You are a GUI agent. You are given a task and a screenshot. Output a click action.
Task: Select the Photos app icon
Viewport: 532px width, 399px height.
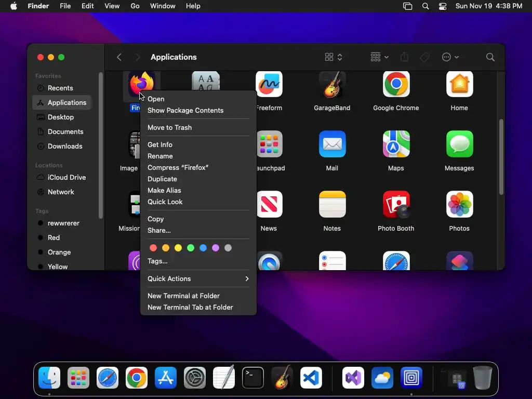point(459,204)
